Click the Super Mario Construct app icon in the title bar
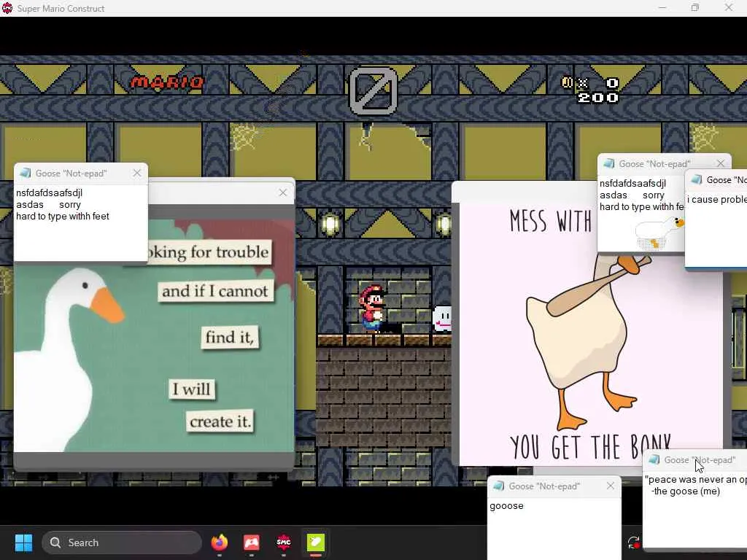 tap(7, 8)
